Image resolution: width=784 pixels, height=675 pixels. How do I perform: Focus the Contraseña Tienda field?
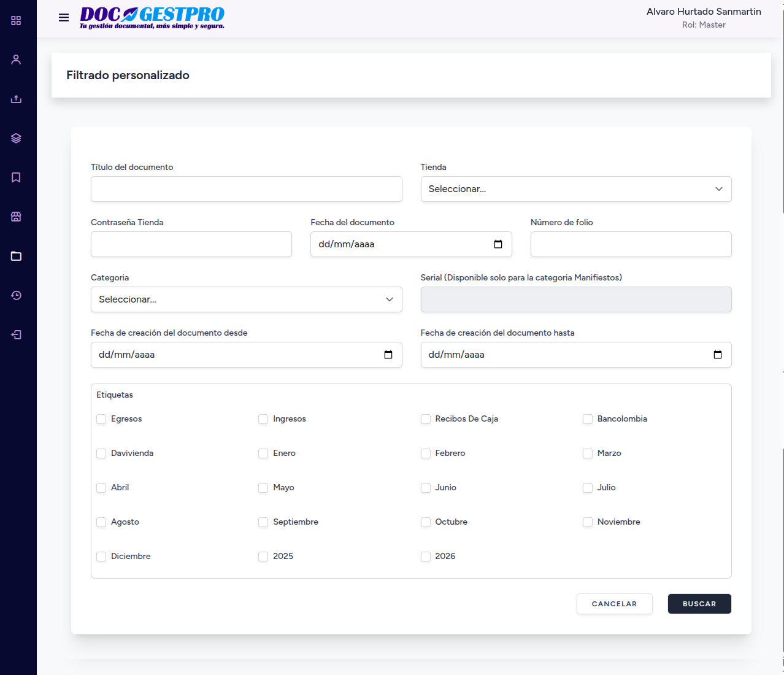191,244
